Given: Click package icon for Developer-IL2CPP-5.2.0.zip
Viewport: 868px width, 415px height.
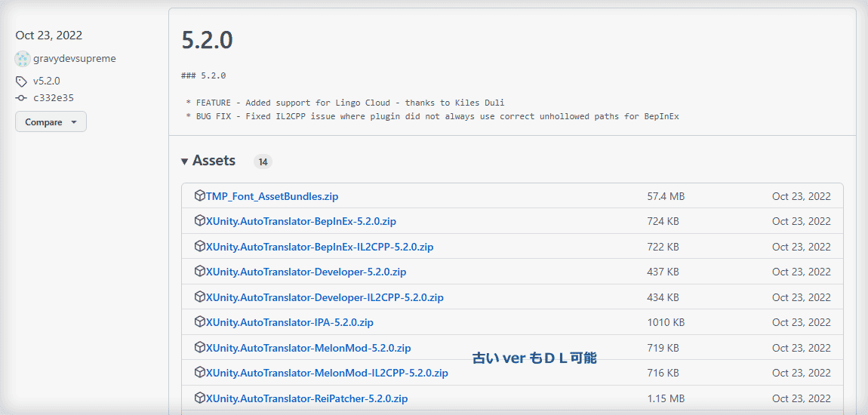Looking at the screenshot, I should [x=200, y=297].
